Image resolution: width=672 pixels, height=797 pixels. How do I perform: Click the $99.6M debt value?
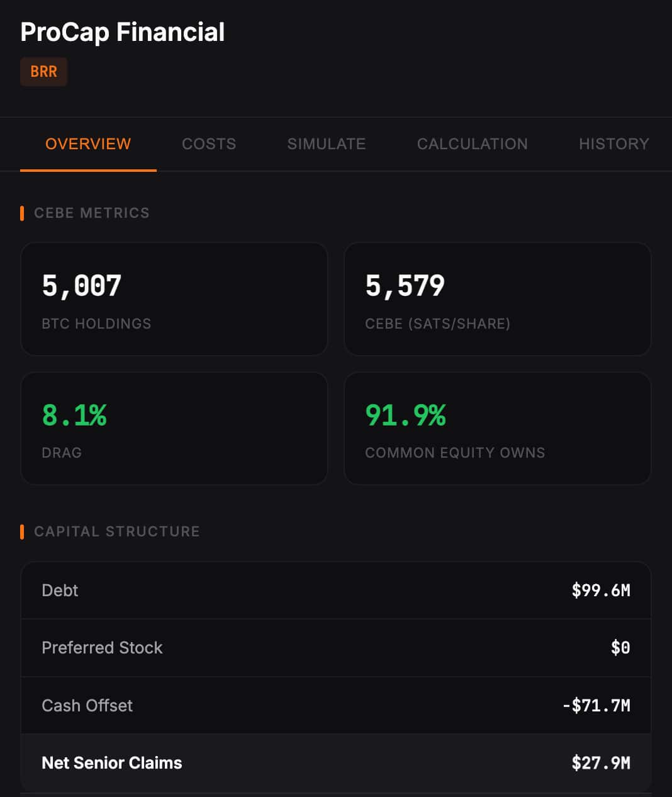(x=600, y=590)
